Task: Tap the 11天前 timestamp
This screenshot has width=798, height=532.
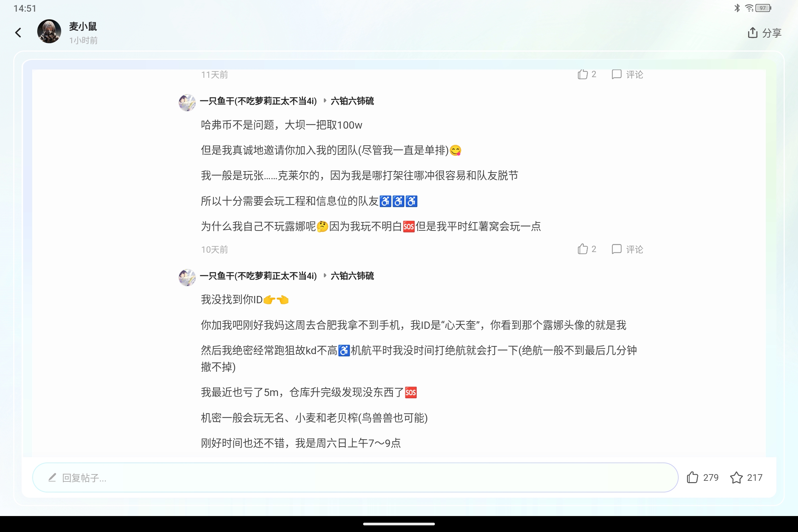Action: click(214, 74)
